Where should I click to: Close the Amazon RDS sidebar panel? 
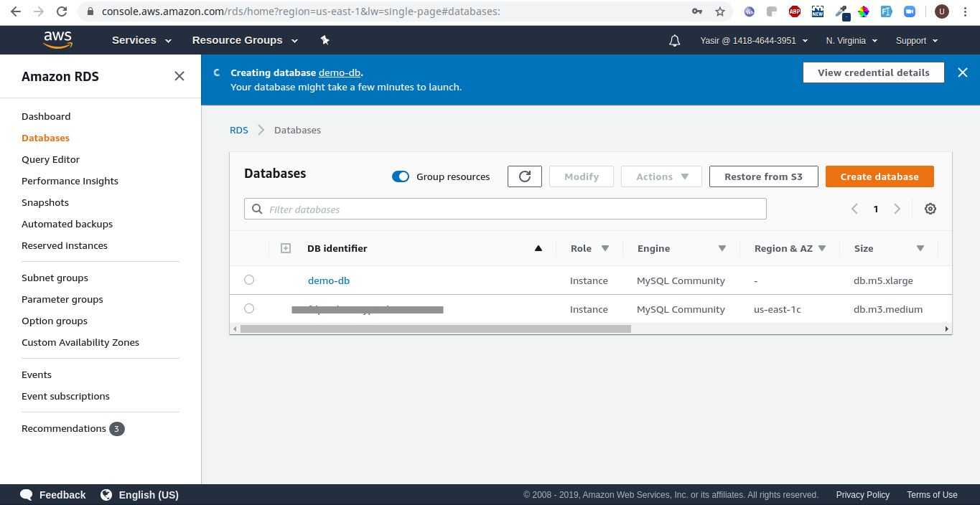179,76
